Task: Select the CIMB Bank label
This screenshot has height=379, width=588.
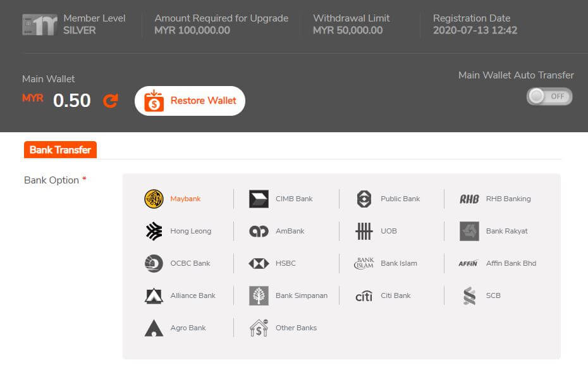Action: 294,199
